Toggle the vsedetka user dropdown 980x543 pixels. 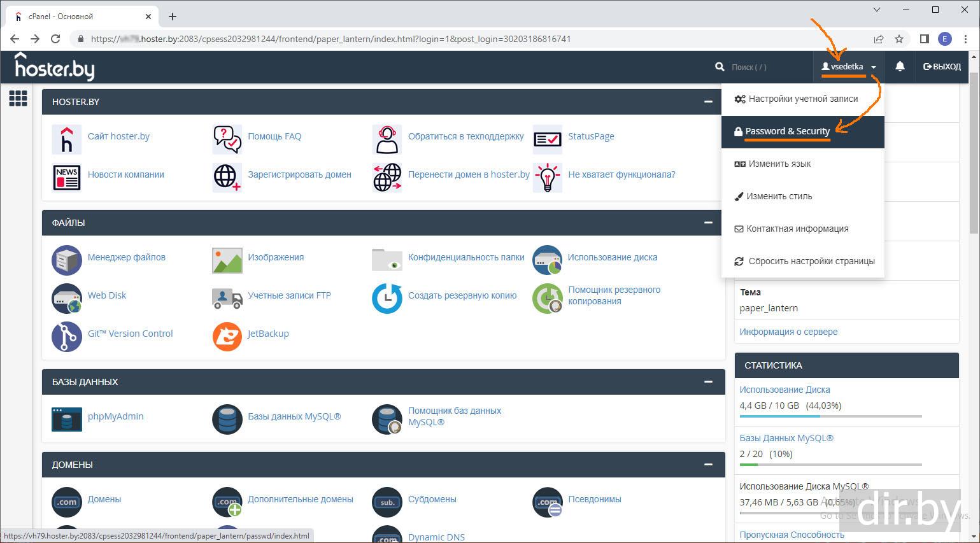pyautogui.click(x=849, y=67)
